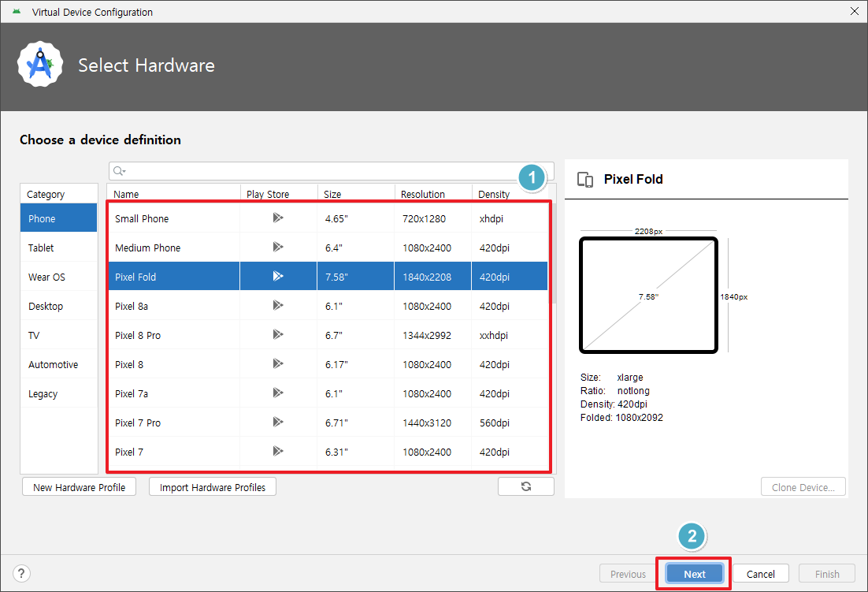Image resolution: width=868 pixels, height=592 pixels.
Task: Open the help question mark
Action: pyautogui.click(x=21, y=573)
